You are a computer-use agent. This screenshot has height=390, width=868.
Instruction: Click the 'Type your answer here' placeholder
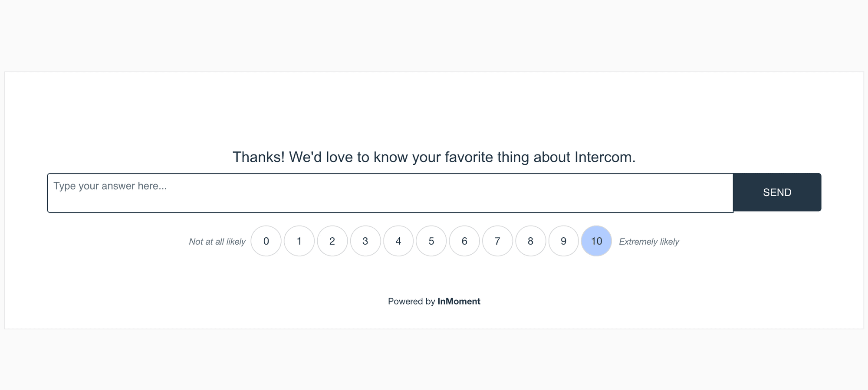(x=110, y=186)
